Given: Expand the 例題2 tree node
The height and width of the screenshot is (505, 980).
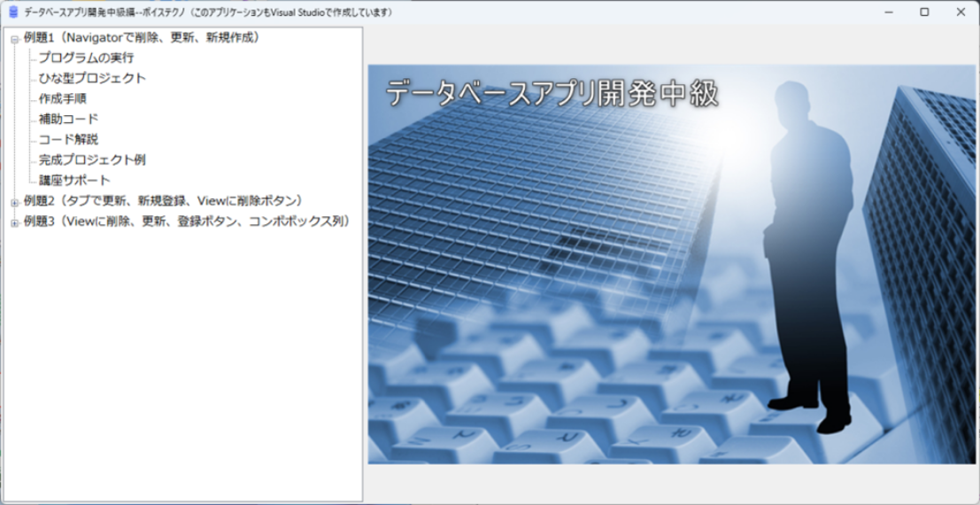Looking at the screenshot, I should [x=14, y=202].
